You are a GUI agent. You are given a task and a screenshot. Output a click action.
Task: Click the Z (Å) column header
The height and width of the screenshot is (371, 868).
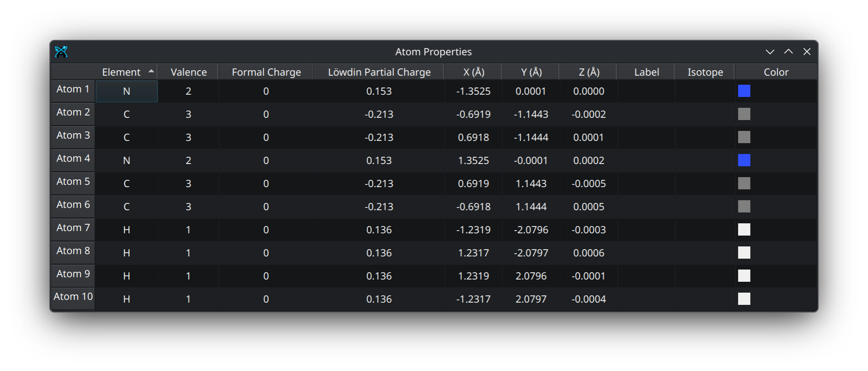click(588, 72)
